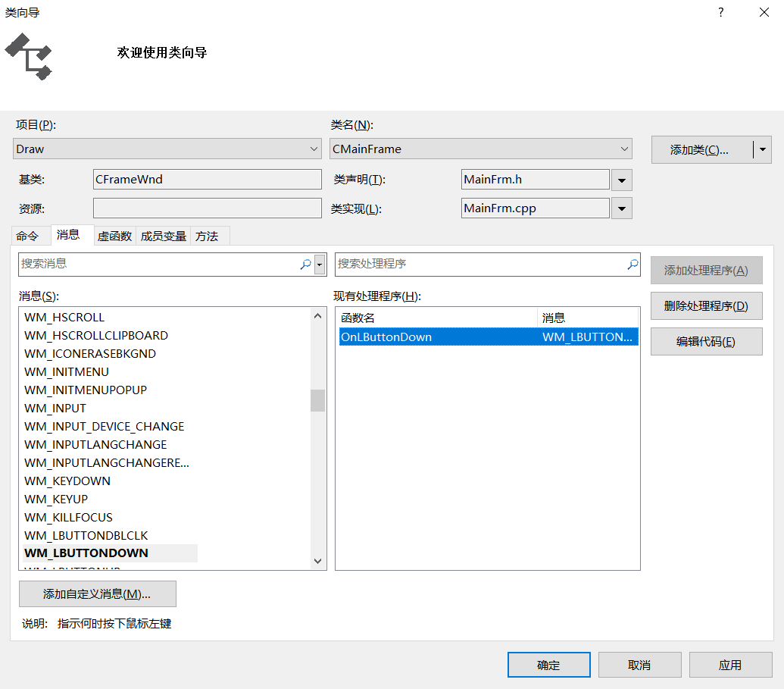Select the WM_LBUTTONDOWN message
The image size is (784, 689).
[86, 553]
